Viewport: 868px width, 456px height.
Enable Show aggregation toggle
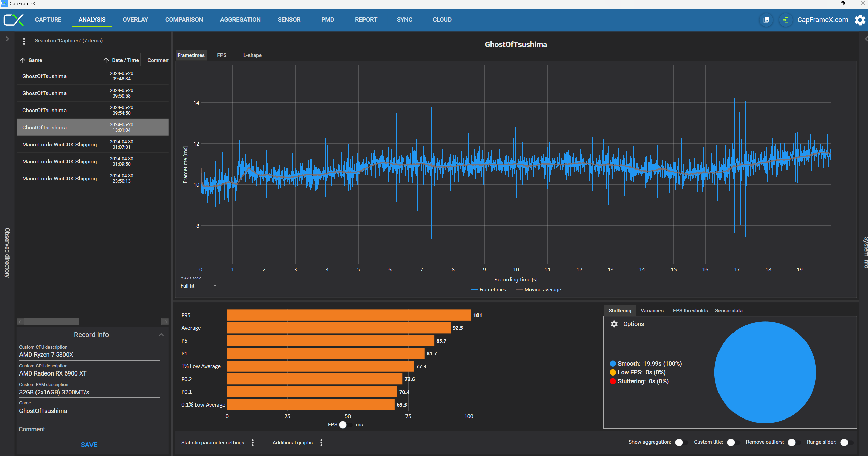pos(681,442)
